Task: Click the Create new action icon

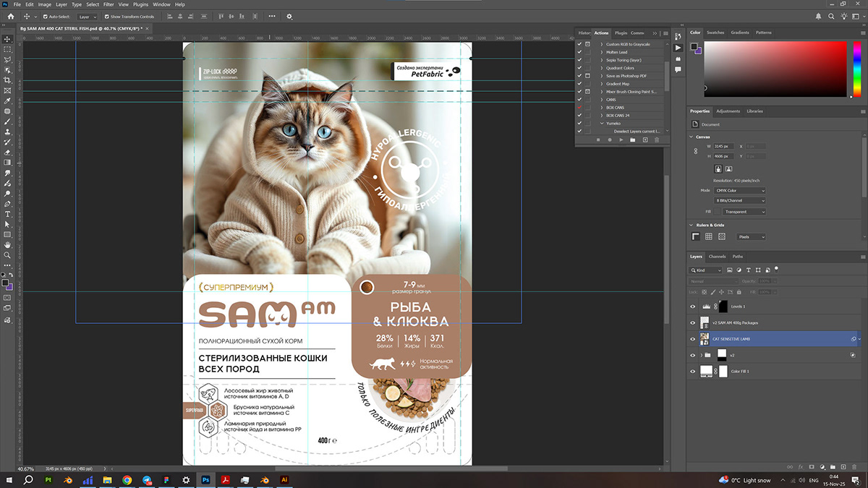Action: [645, 140]
